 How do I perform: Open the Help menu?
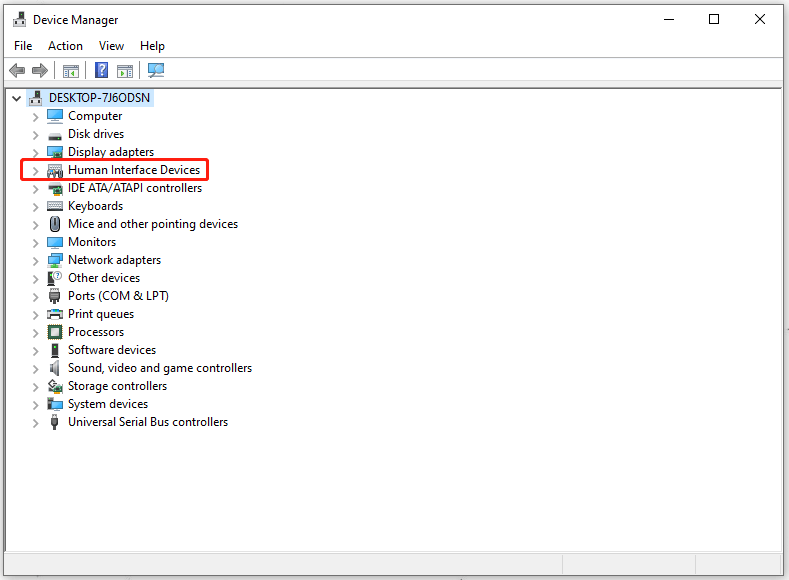point(152,46)
